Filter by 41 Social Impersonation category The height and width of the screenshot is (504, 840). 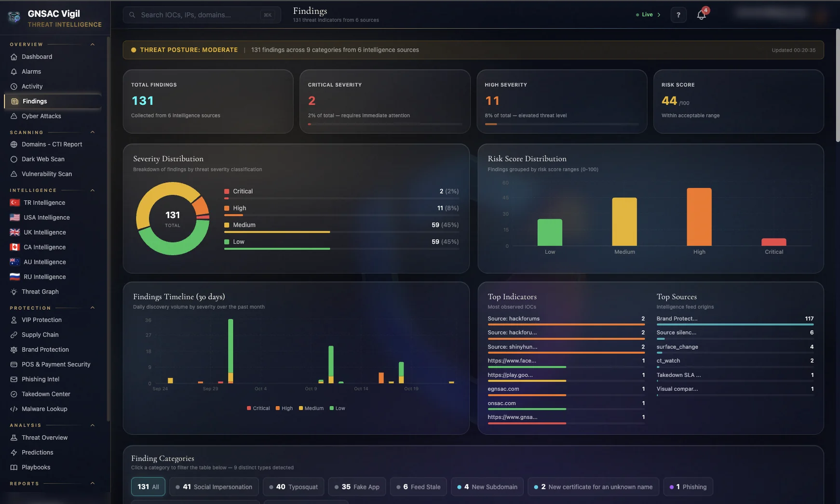pos(214,487)
